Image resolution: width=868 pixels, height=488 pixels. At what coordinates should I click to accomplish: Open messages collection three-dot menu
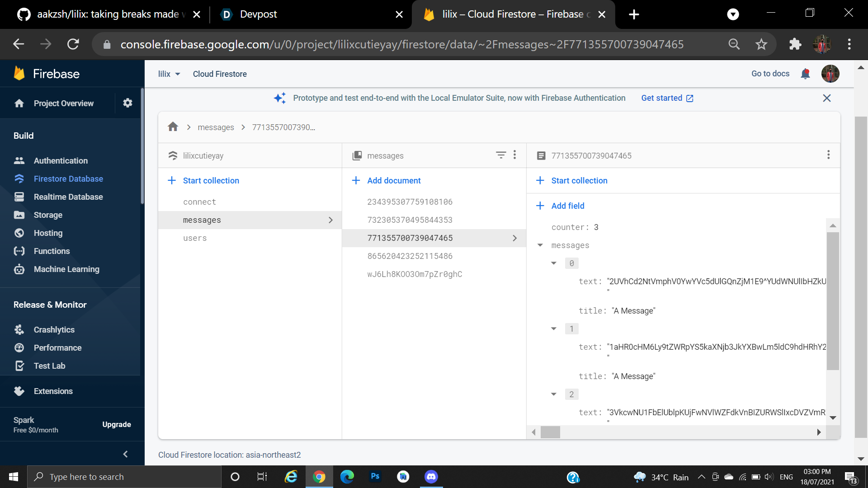tap(514, 155)
